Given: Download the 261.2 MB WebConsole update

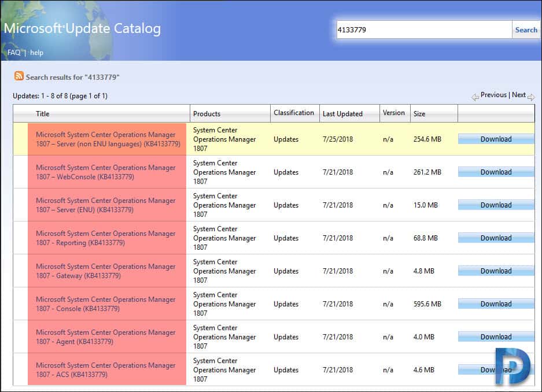Looking at the screenshot, I should [x=496, y=172].
